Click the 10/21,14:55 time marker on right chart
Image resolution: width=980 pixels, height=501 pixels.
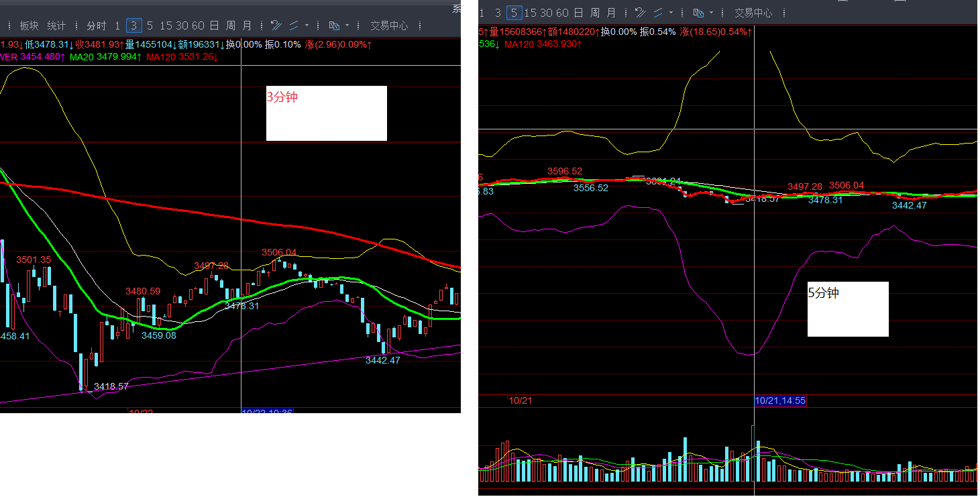click(x=780, y=401)
